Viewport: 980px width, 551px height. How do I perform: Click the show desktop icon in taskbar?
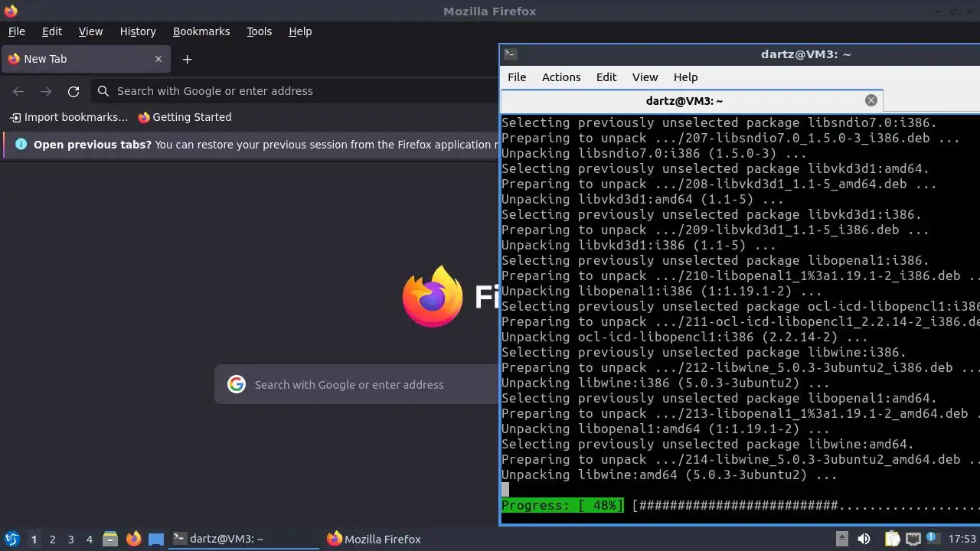tap(156, 539)
